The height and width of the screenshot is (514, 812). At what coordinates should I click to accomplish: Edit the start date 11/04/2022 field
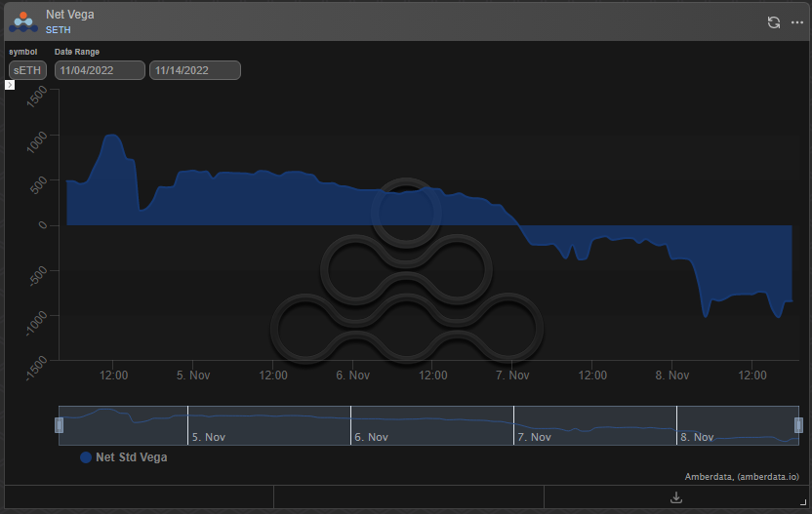coord(100,70)
